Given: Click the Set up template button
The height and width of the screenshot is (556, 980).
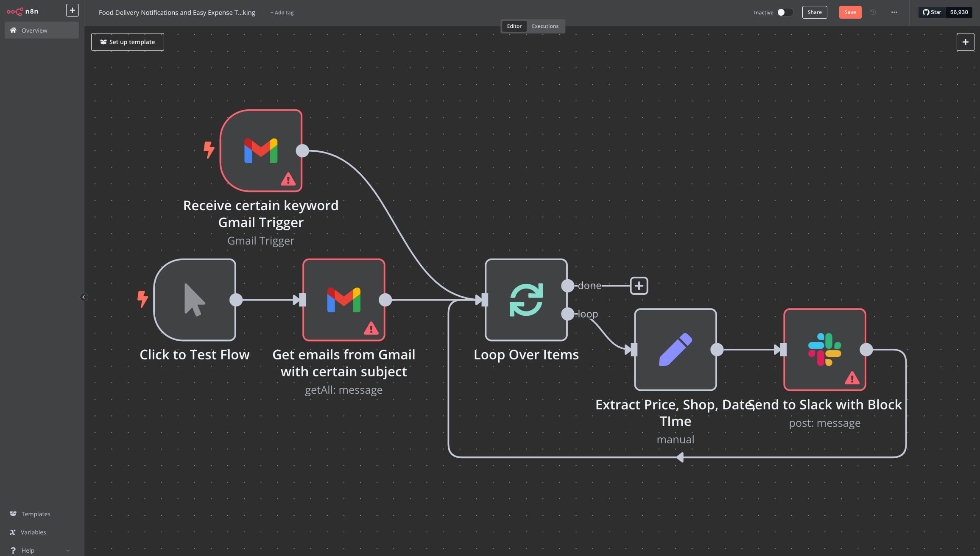Looking at the screenshot, I should click(127, 42).
